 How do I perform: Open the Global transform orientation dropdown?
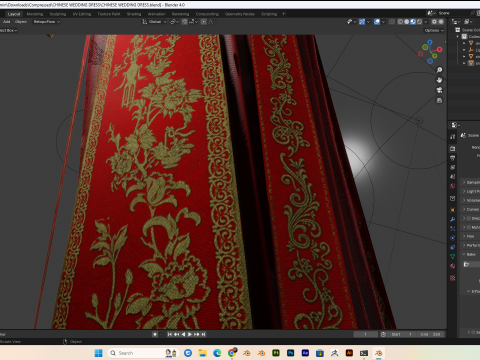click(x=154, y=22)
